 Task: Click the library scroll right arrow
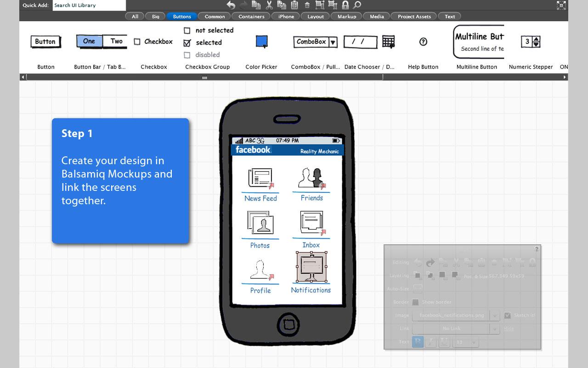click(x=565, y=77)
